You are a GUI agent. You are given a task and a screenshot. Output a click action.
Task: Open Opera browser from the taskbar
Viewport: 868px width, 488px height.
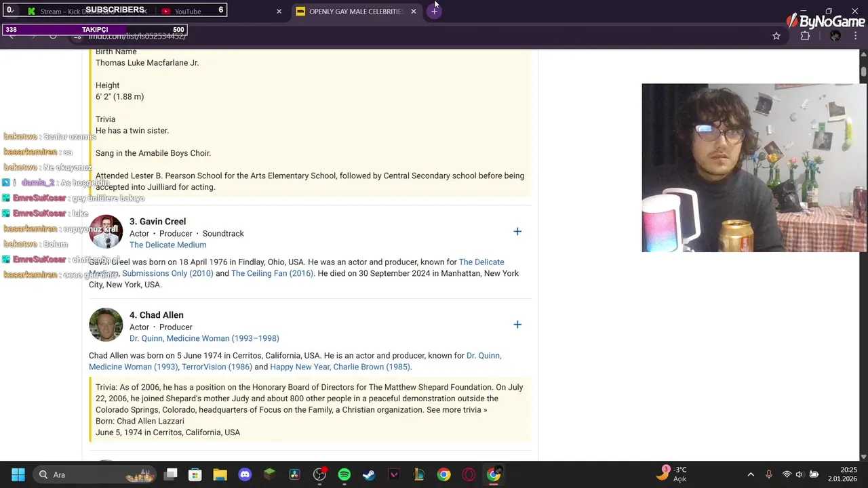pos(469,474)
